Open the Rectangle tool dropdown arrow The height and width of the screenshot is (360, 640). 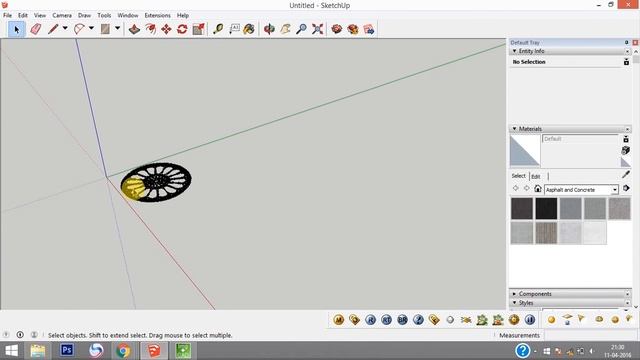pyautogui.click(x=118, y=28)
